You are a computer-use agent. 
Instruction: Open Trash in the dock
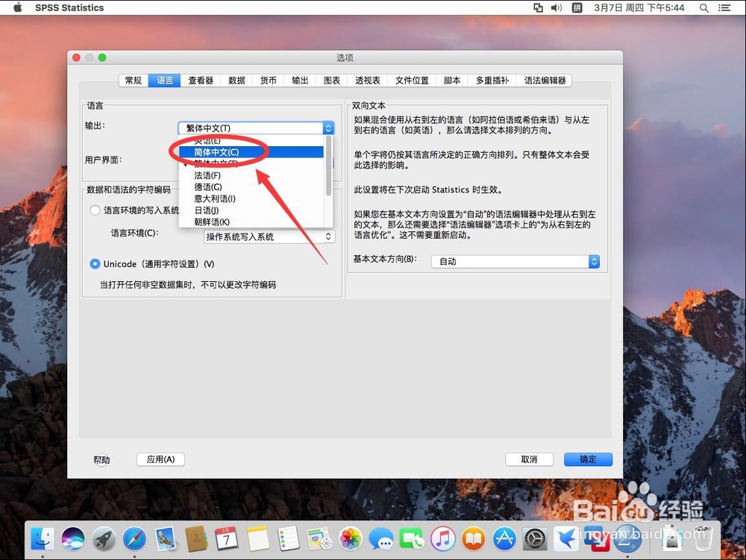(703, 538)
